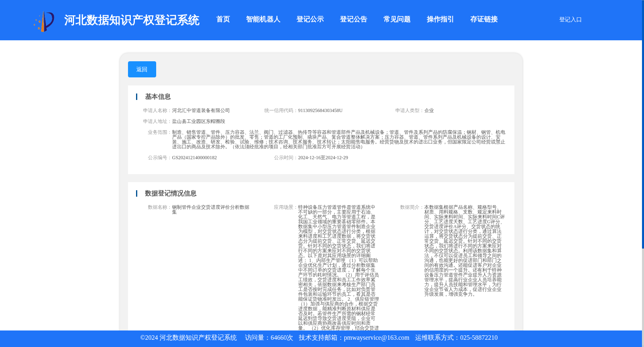Click support email pmwayservice@163.com in footer
Screen dimensions: 644x347
tap(376, 338)
